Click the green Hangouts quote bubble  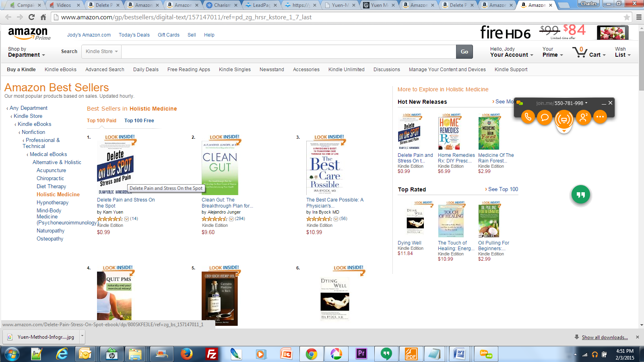coord(581,195)
